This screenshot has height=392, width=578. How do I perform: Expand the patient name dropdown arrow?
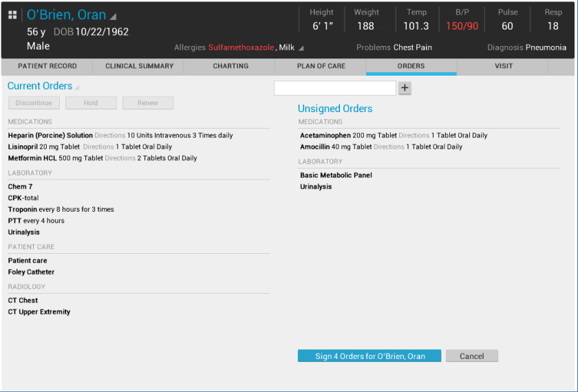point(114,17)
